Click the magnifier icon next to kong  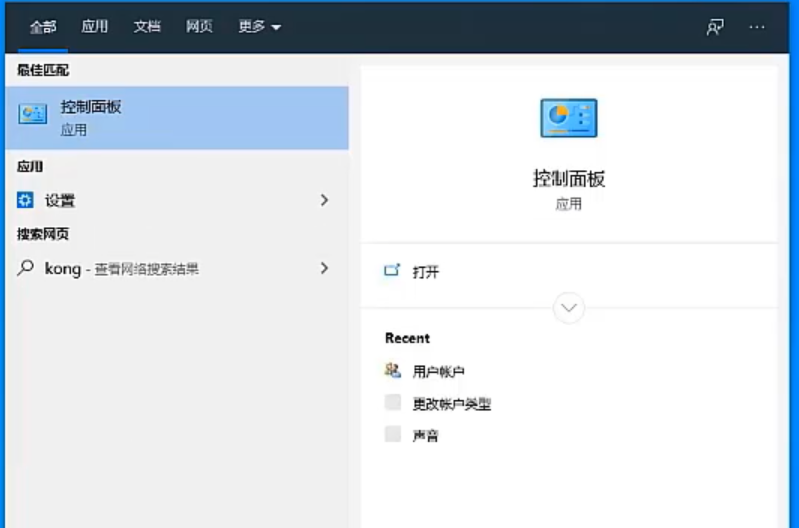[x=25, y=268]
